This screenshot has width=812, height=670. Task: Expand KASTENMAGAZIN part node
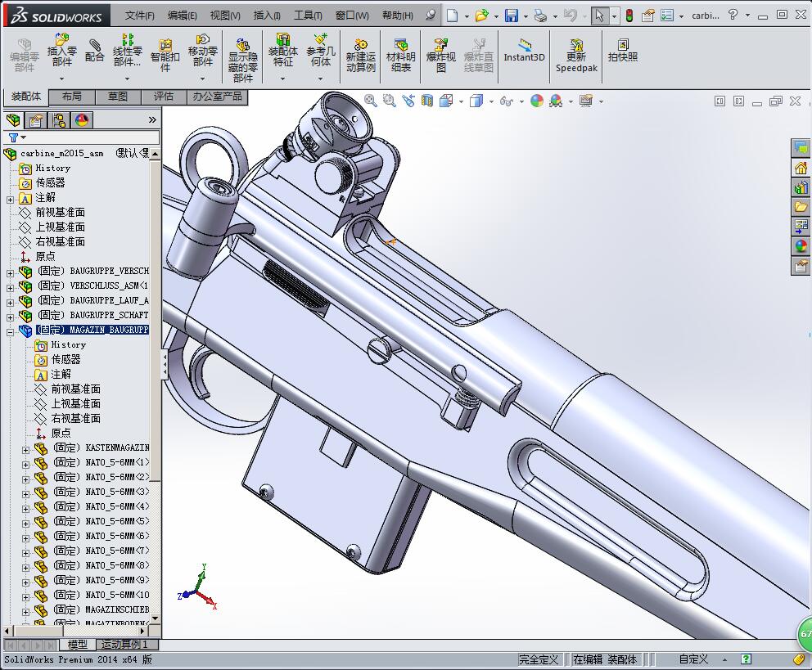point(25,450)
